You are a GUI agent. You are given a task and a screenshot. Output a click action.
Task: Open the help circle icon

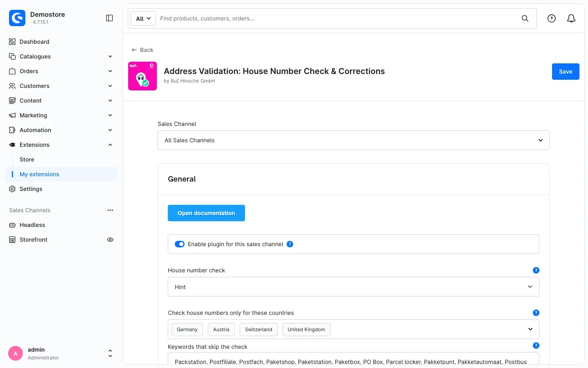552,18
